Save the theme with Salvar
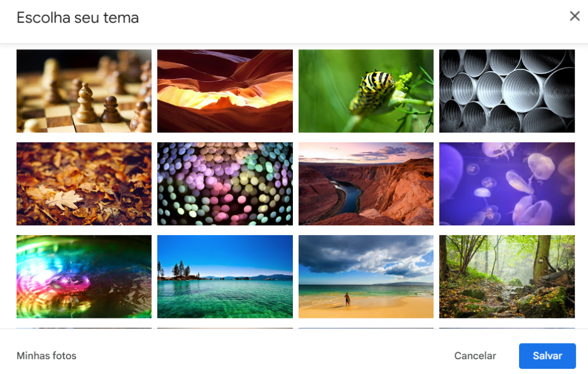Viewport: 588px width, 374px height. [547, 356]
